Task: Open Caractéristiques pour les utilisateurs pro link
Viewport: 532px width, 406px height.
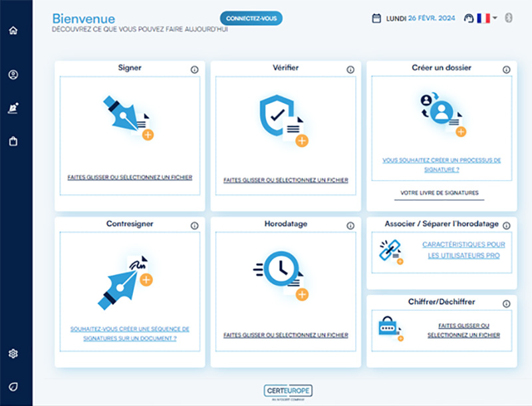Action: [464, 250]
